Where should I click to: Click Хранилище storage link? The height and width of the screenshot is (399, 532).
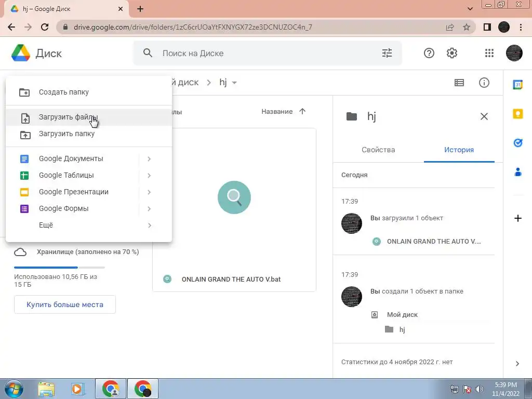click(x=88, y=252)
